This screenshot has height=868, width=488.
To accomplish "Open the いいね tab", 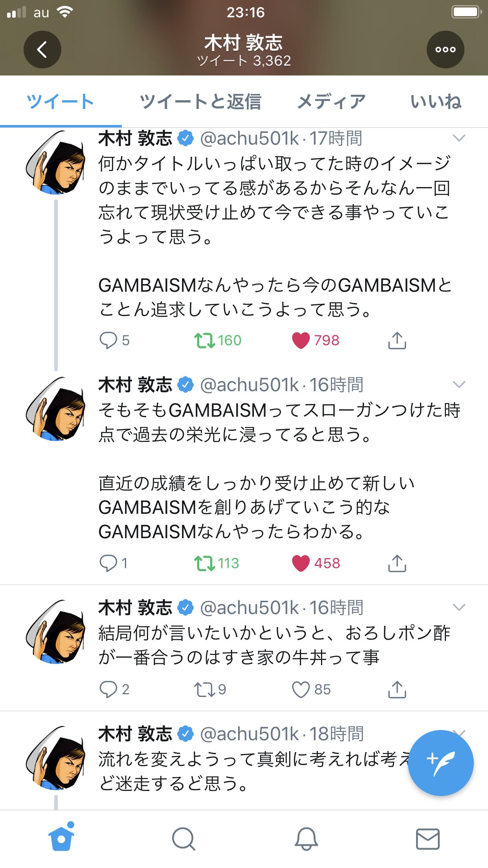I will coord(435,101).
